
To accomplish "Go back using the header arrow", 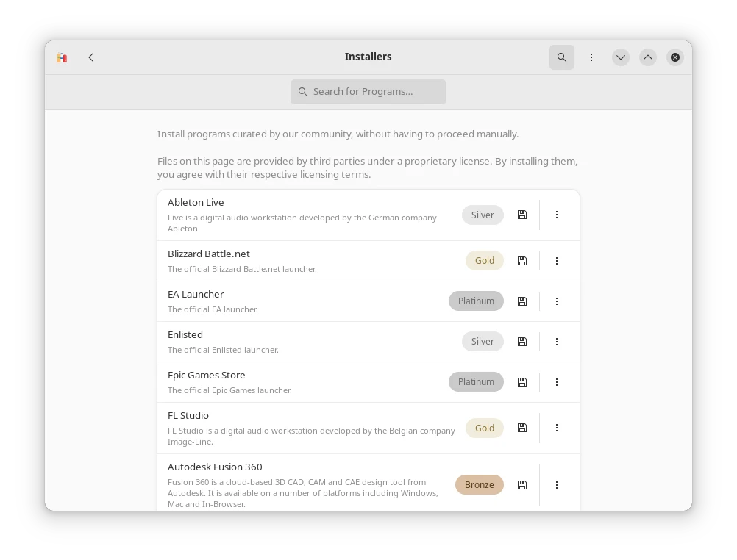I will point(91,57).
